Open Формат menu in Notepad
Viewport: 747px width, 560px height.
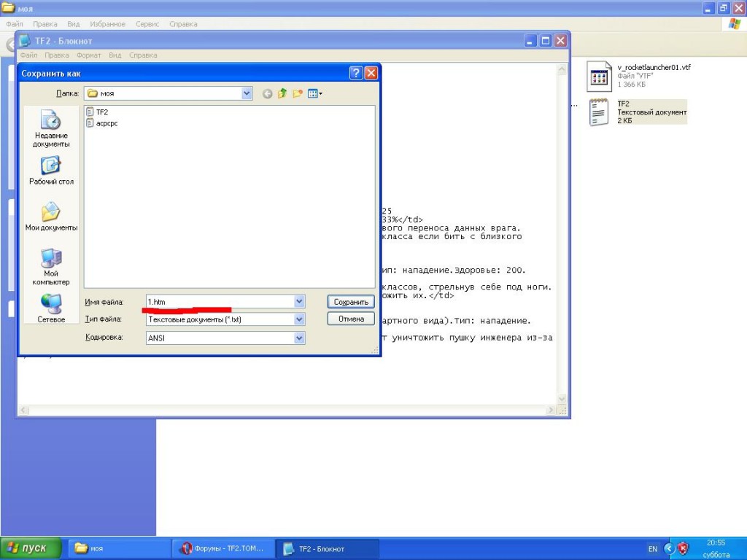pos(88,55)
